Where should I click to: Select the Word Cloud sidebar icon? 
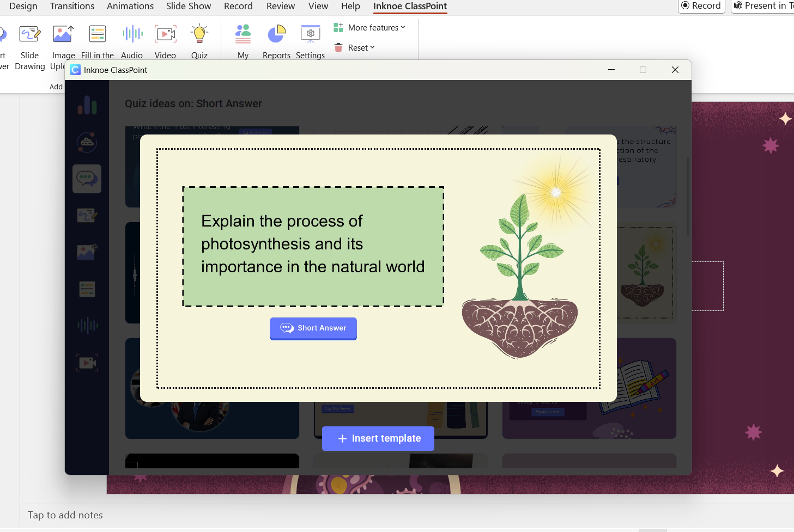(x=87, y=142)
